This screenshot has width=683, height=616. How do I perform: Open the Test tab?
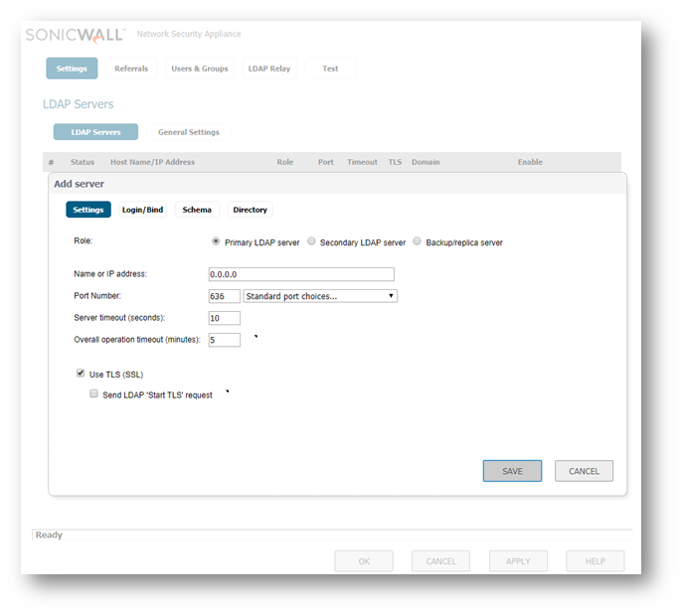tap(330, 69)
